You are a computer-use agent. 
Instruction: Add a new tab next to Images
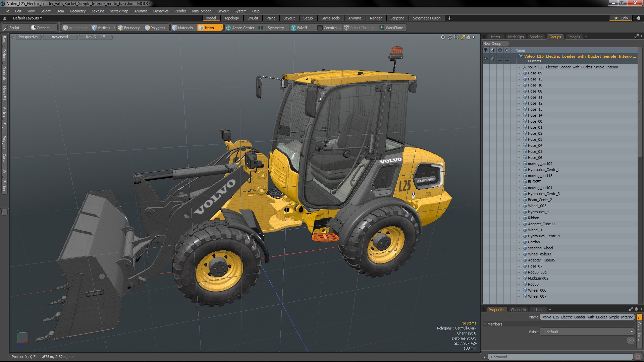[x=586, y=37]
